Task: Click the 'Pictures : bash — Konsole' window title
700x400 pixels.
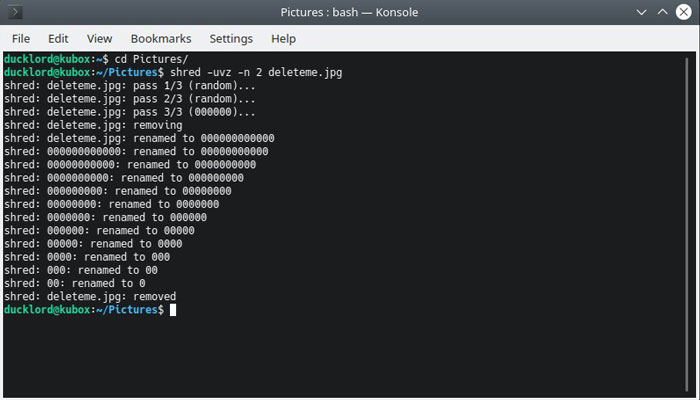Action: click(349, 12)
